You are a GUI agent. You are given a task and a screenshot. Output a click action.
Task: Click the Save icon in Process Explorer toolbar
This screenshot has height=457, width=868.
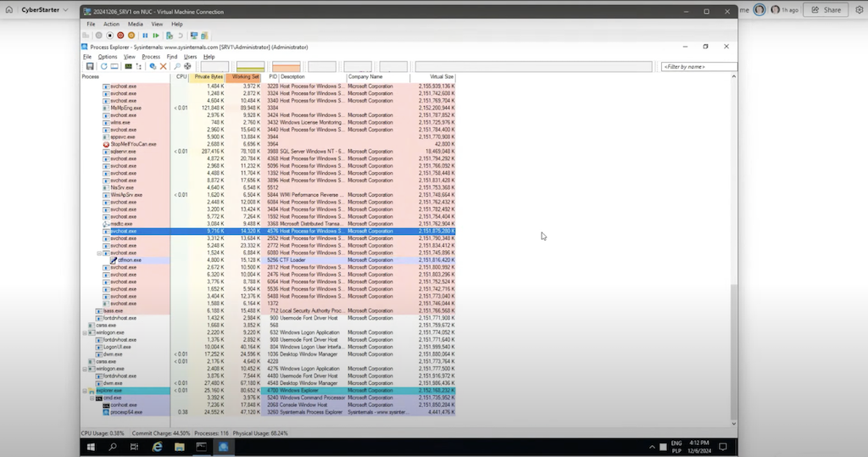pyautogui.click(x=90, y=66)
